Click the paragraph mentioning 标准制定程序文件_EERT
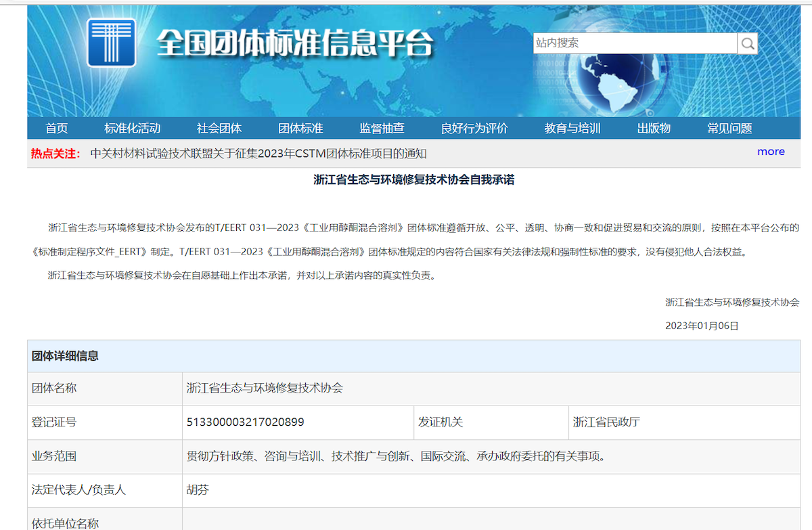Image resolution: width=812 pixels, height=530 pixels. [x=415, y=240]
